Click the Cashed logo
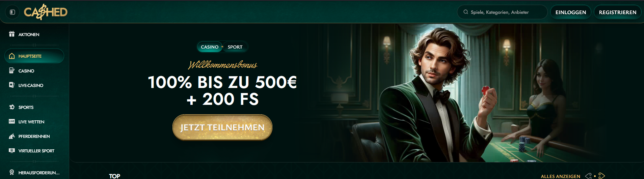The image size is (644, 179). (x=46, y=12)
